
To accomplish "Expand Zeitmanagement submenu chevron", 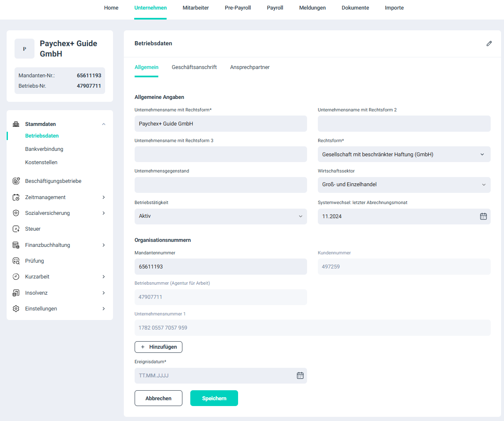I will click(x=104, y=197).
